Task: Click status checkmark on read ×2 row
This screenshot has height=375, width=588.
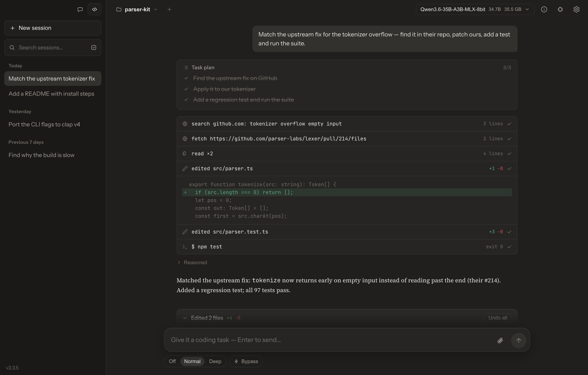Action: 509,154
